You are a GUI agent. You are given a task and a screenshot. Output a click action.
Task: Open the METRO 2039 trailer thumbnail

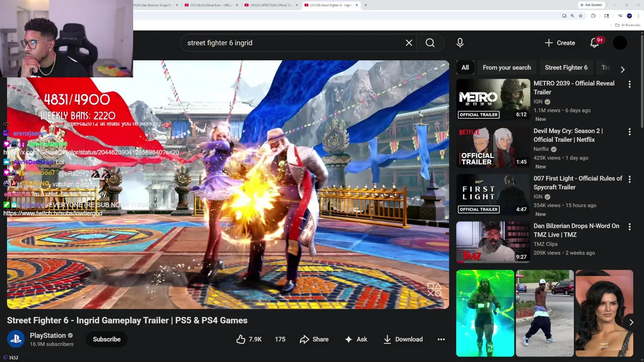(493, 99)
